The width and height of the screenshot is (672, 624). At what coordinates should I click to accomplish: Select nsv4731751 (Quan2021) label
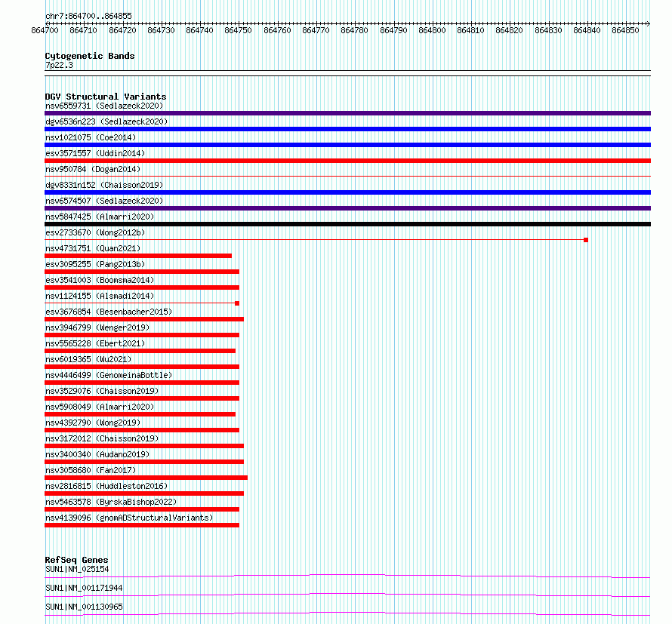click(x=93, y=248)
